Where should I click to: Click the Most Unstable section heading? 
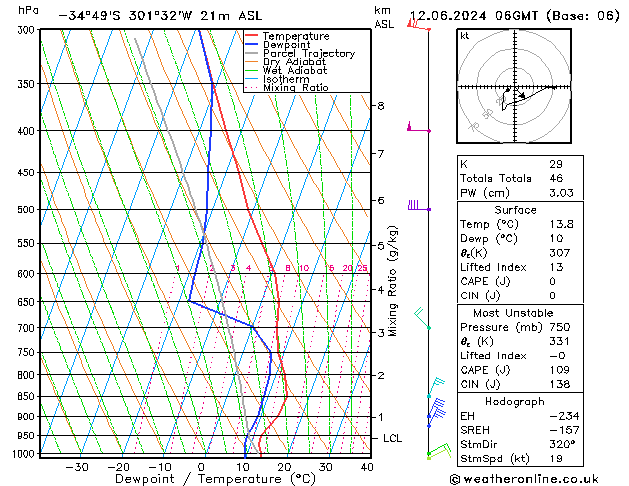(x=513, y=313)
